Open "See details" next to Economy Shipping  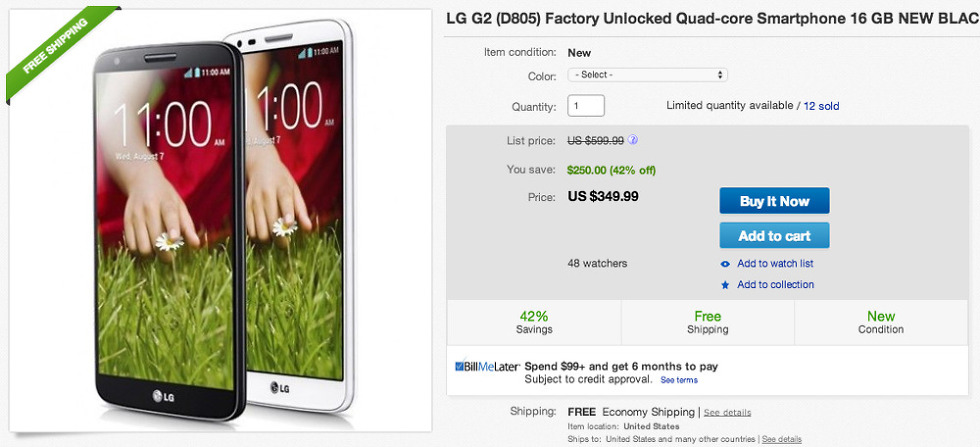[727, 412]
